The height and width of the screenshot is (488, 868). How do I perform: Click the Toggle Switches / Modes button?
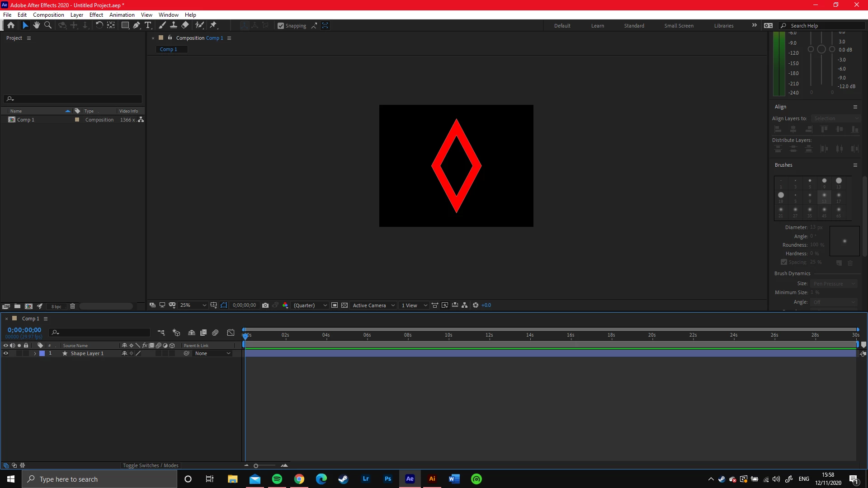tap(151, 465)
